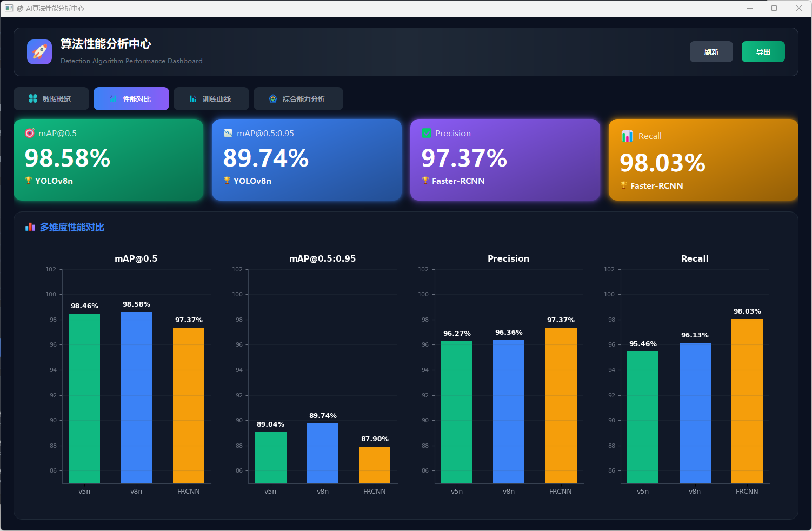Open the 综合能力分析 tab
This screenshot has height=531, width=812.
[298, 99]
